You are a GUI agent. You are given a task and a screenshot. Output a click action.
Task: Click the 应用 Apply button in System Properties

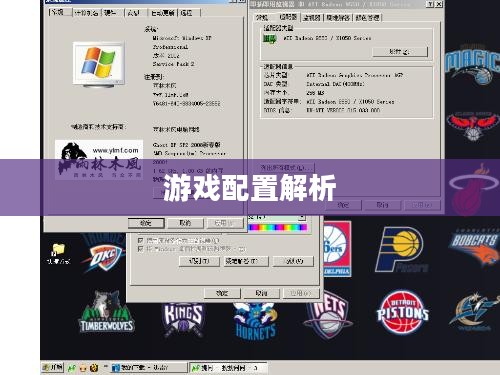point(225,223)
